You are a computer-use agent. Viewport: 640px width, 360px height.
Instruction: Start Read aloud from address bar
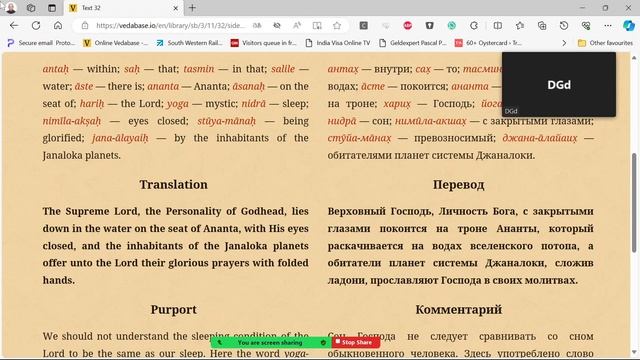pyautogui.click(x=297, y=25)
